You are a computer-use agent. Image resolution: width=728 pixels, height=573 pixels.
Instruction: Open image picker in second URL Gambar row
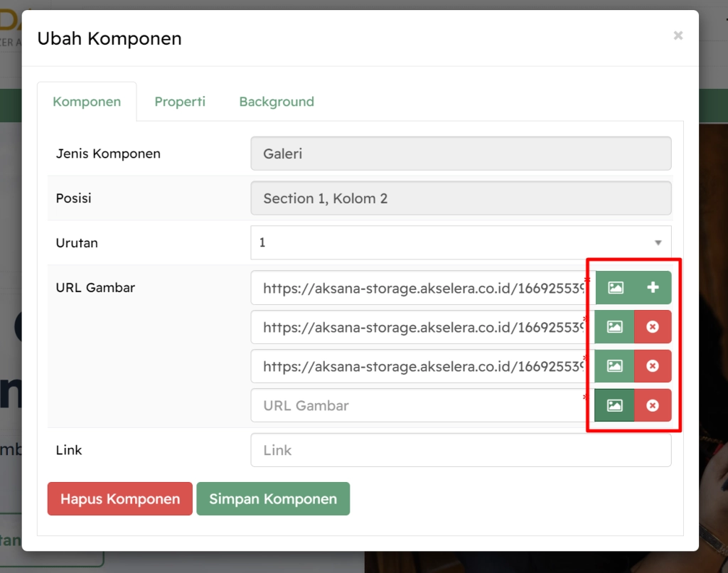click(x=614, y=327)
